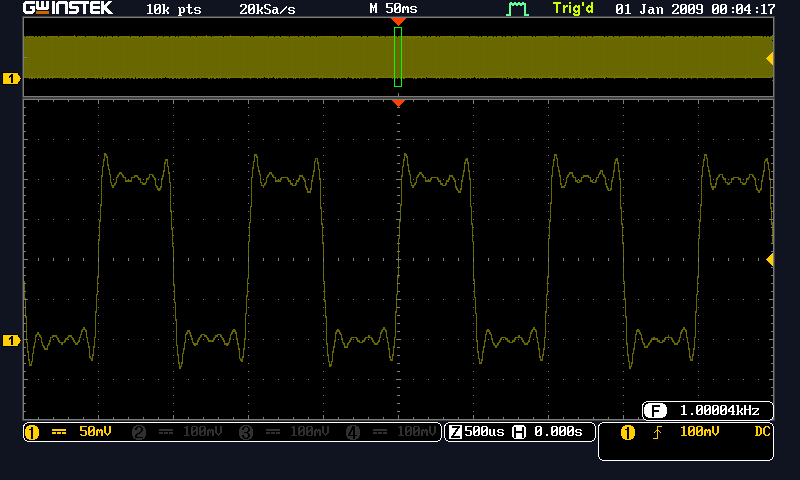Viewport: 800px width, 480px height.
Task: Toggle channel 4 indicator in bottom bar
Action: [x=352, y=432]
